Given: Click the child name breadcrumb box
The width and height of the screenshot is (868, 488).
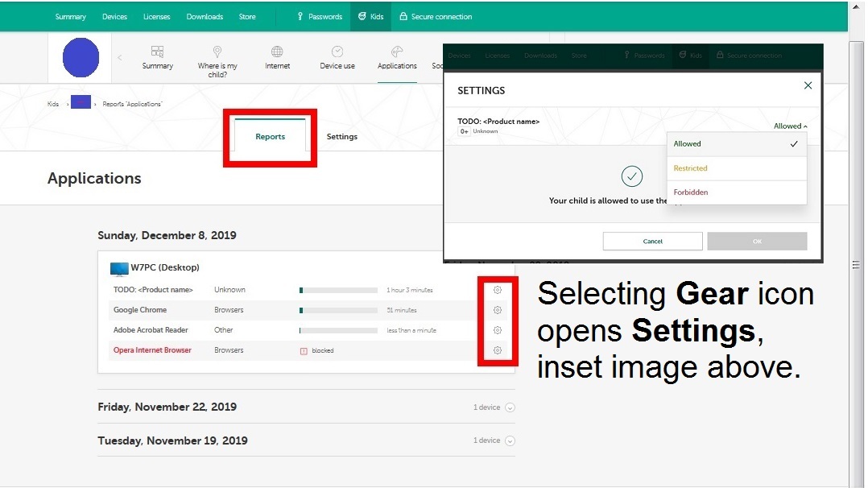Looking at the screenshot, I should [x=81, y=102].
